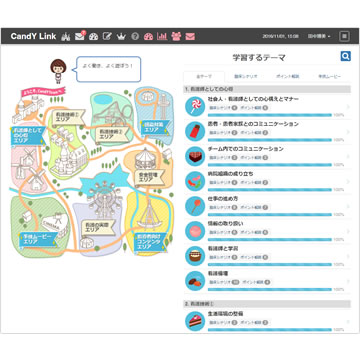Click the pink macaron theme icon
Screen dimensions: 360x360
[x=195, y=231]
